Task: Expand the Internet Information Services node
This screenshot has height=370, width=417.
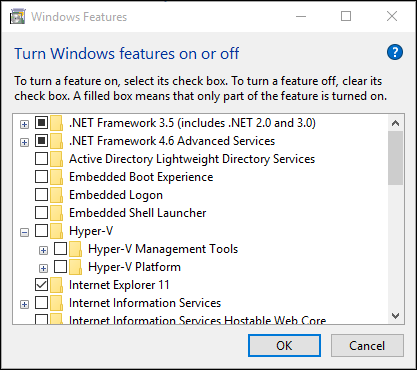Action: (24, 305)
